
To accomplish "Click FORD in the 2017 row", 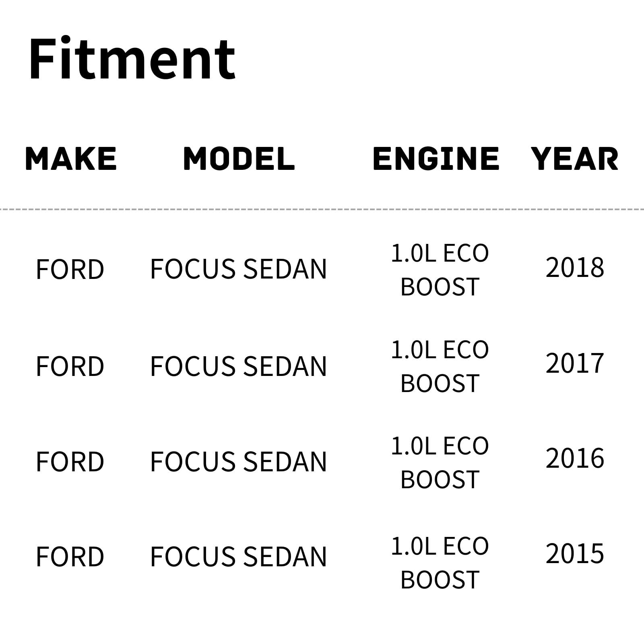I will click(70, 366).
